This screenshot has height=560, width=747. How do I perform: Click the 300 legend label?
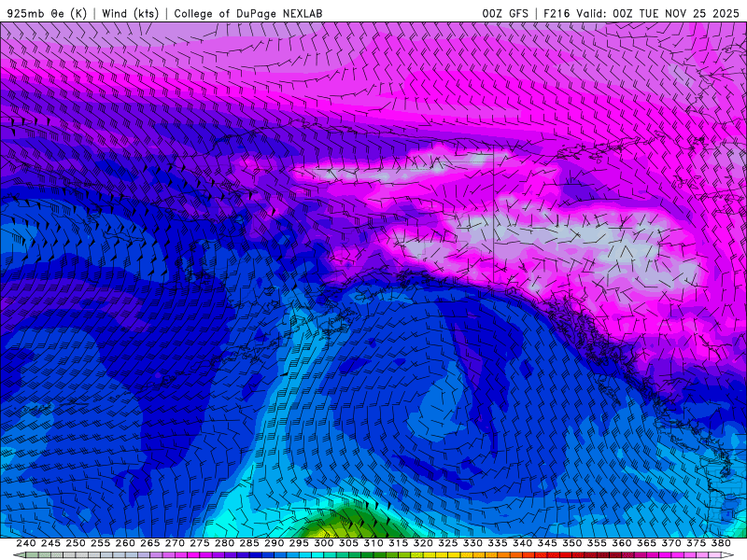click(x=323, y=543)
